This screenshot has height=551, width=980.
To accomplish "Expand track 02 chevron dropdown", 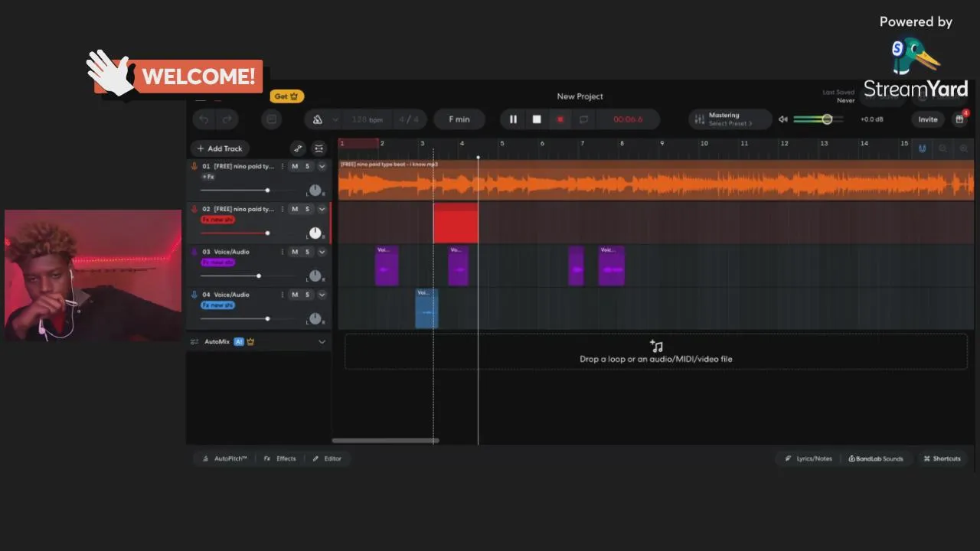I will [x=322, y=209].
